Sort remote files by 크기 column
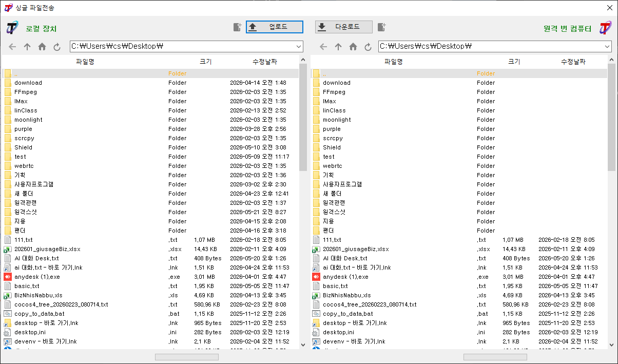 pos(514,62)
